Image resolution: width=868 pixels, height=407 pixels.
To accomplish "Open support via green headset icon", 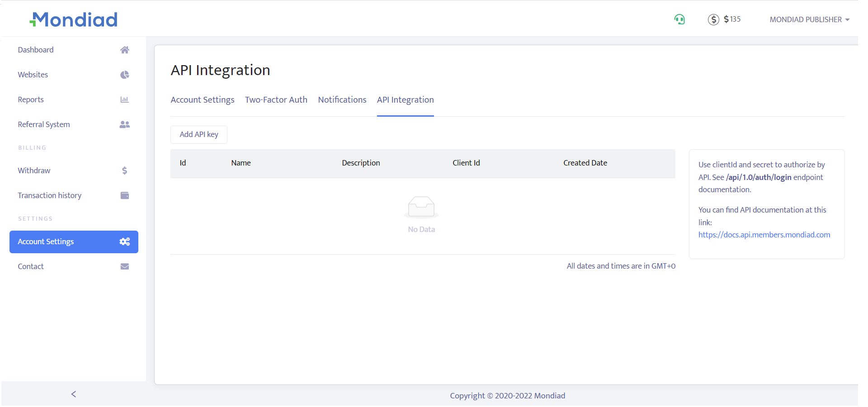I will tap(679, 19).
